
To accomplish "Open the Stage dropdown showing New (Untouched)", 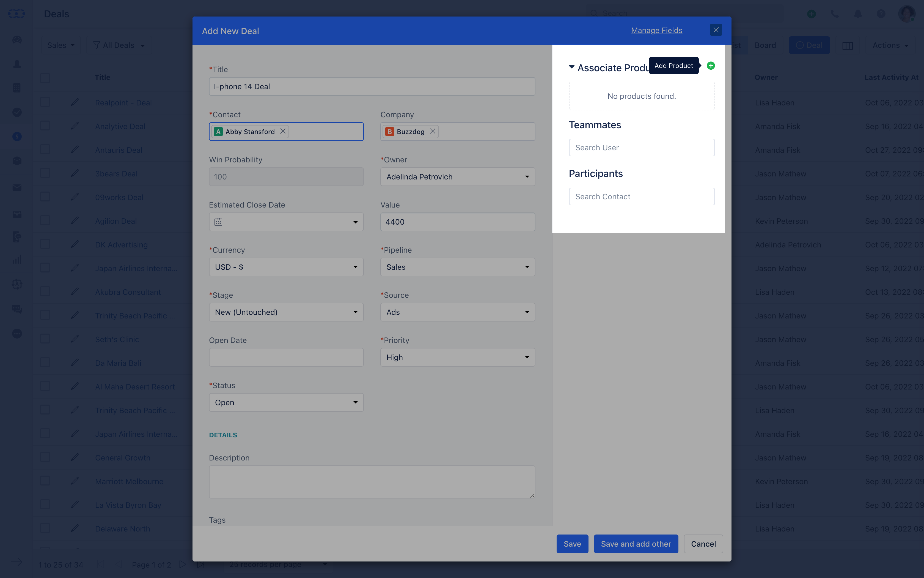I will pos(286,312).
